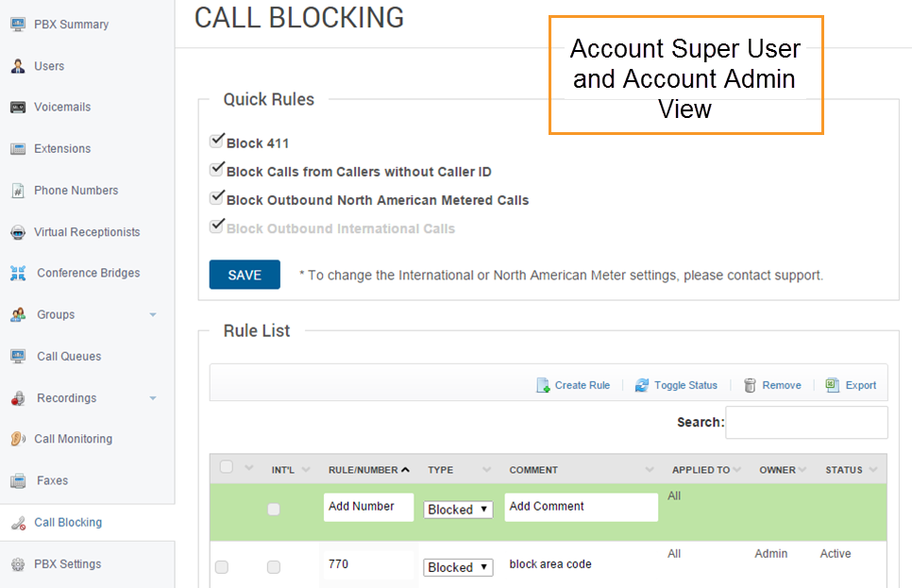The height and width of the screenshot is (588, 912).
Task: Click the Search input field
Action: point(806,422)
